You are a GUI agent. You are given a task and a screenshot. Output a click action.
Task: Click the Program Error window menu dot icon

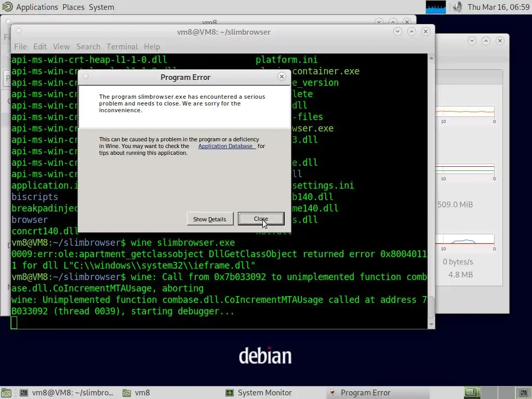pyautogui.click(x=86, y=76)
